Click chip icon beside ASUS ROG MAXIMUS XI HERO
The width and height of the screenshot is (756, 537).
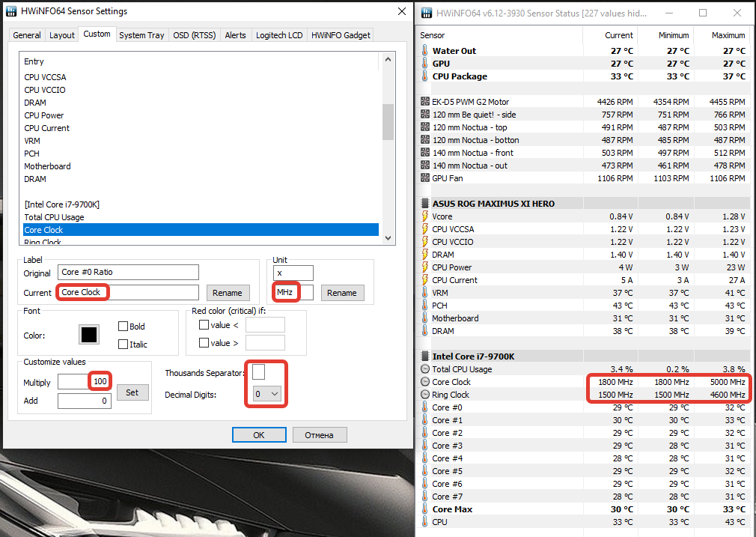pyautogui.click(x=424, y=203)
